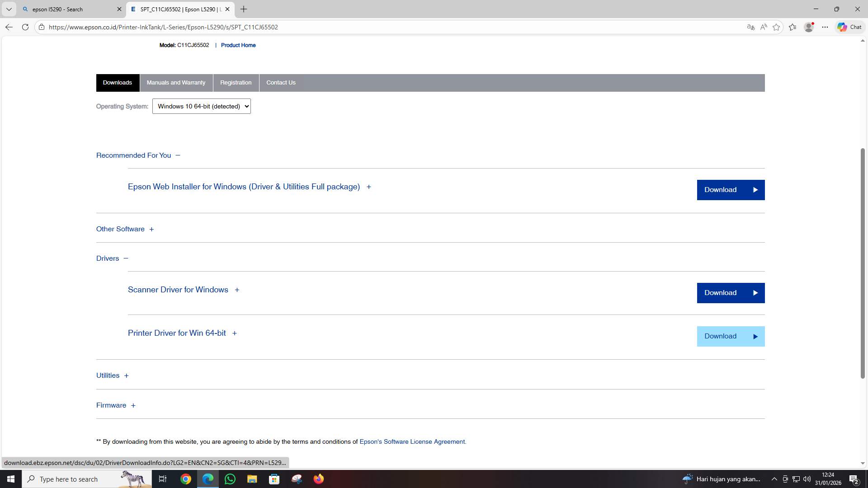Open Epson's Software License Agreement link
Screen dimensions: 868x488
[x=412, y=441]
